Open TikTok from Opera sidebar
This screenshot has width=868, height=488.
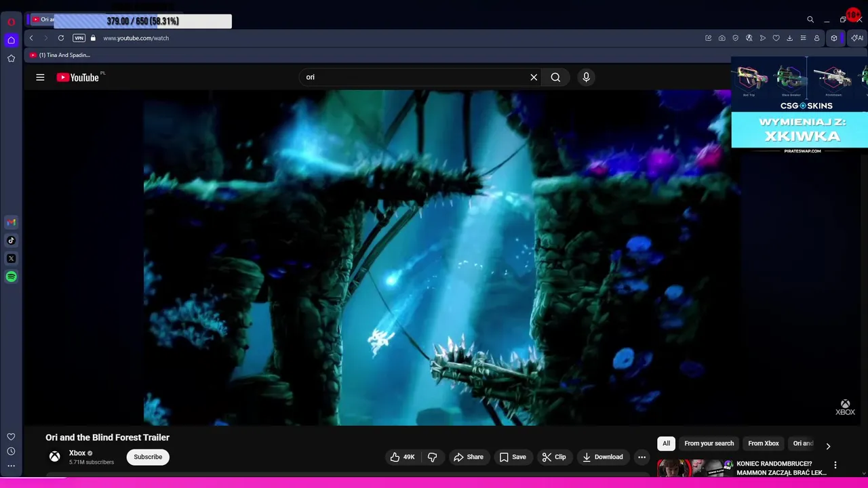click(11, 240)
